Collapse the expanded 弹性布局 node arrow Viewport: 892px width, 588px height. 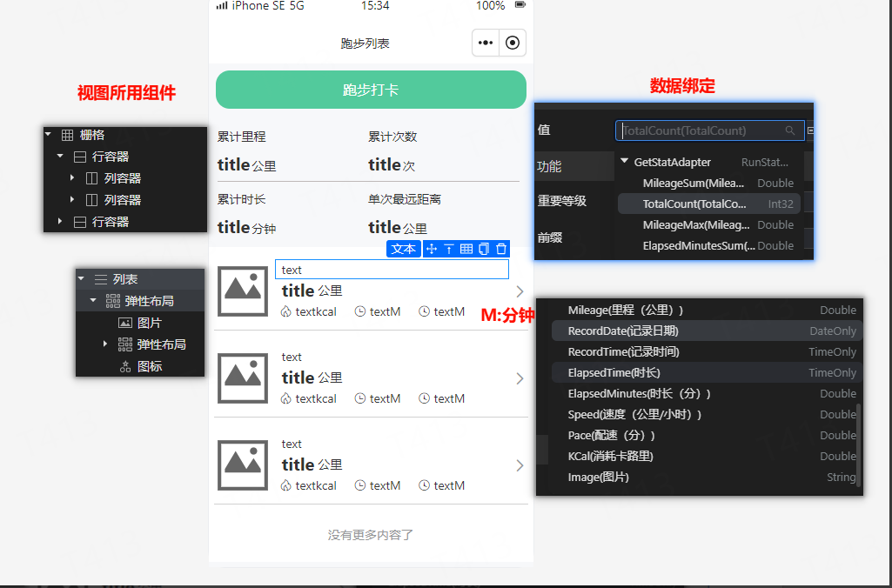[93, 300]
